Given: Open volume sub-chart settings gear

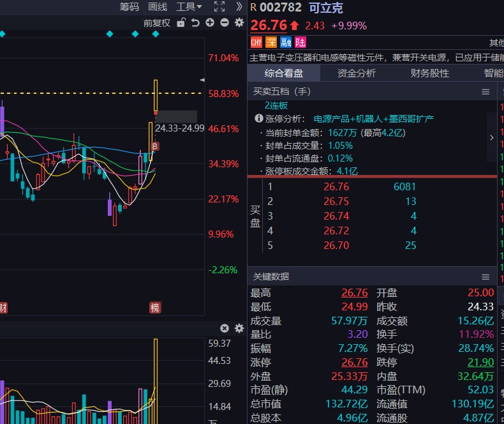Looking at the screenshot, I should 239,328.
